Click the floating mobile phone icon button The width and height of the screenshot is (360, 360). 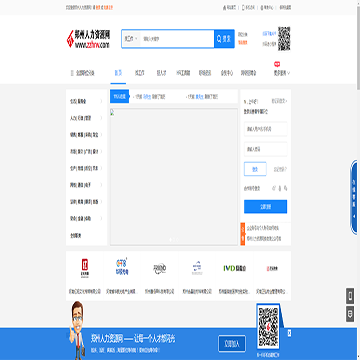[350, 296]
